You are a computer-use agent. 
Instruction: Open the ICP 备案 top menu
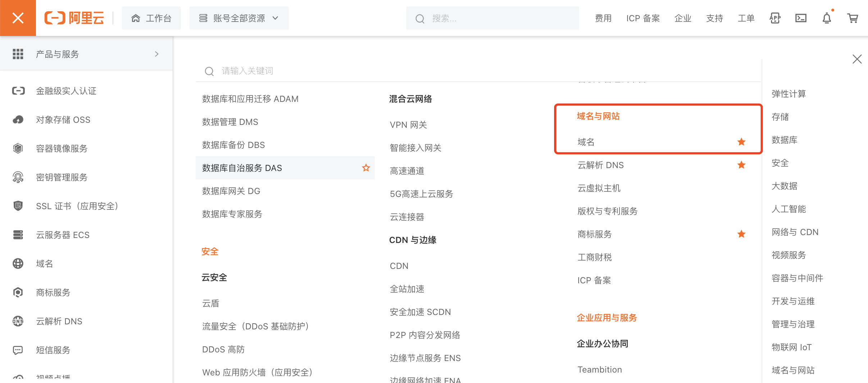643,18
